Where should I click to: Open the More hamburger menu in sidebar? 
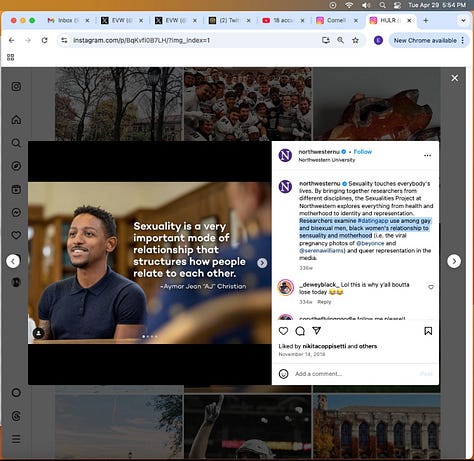16,439
